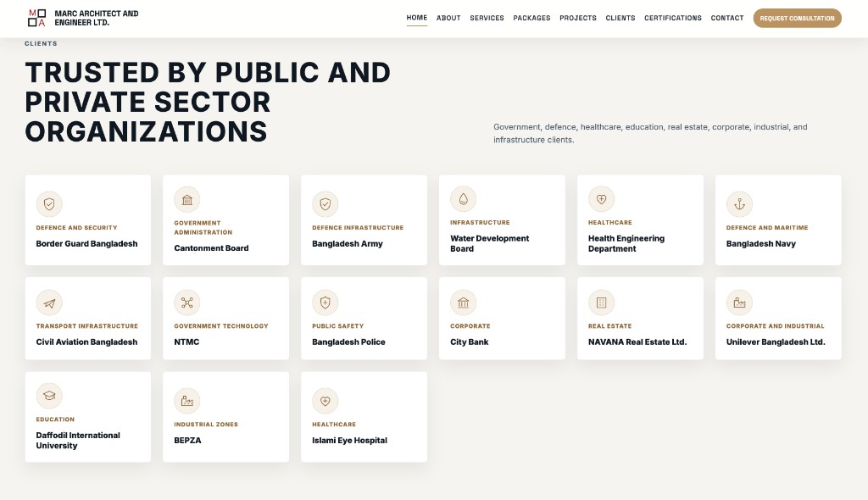The width and height of the screenshot is (868, 500).
Task: Click the building icon on NAVANA Real Estate card
Action: tap(601, 303)
